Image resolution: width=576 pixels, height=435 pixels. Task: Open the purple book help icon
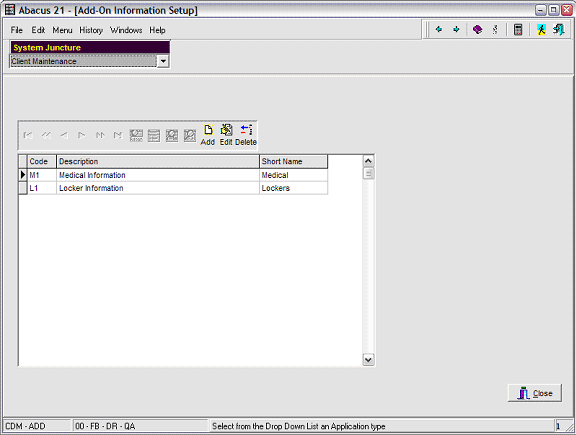[477, 29]
